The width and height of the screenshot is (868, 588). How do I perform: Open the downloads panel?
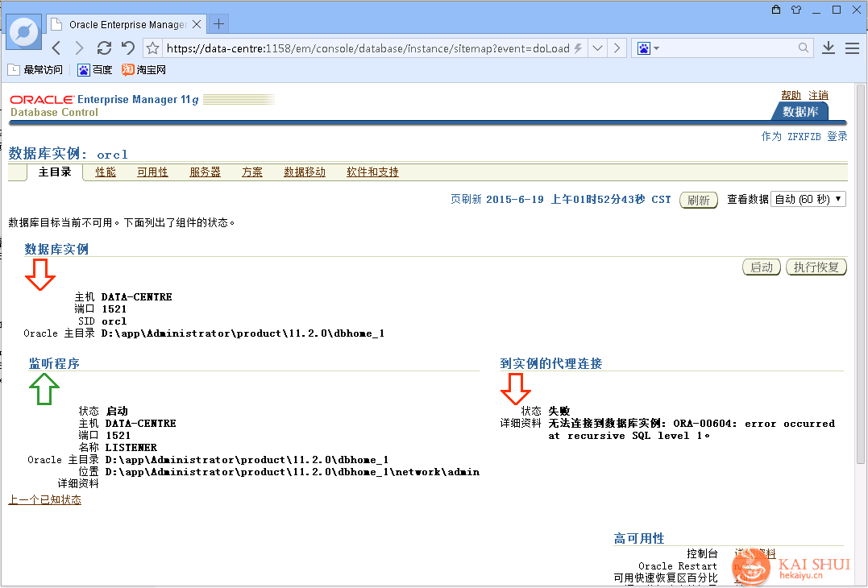(829, 48)
